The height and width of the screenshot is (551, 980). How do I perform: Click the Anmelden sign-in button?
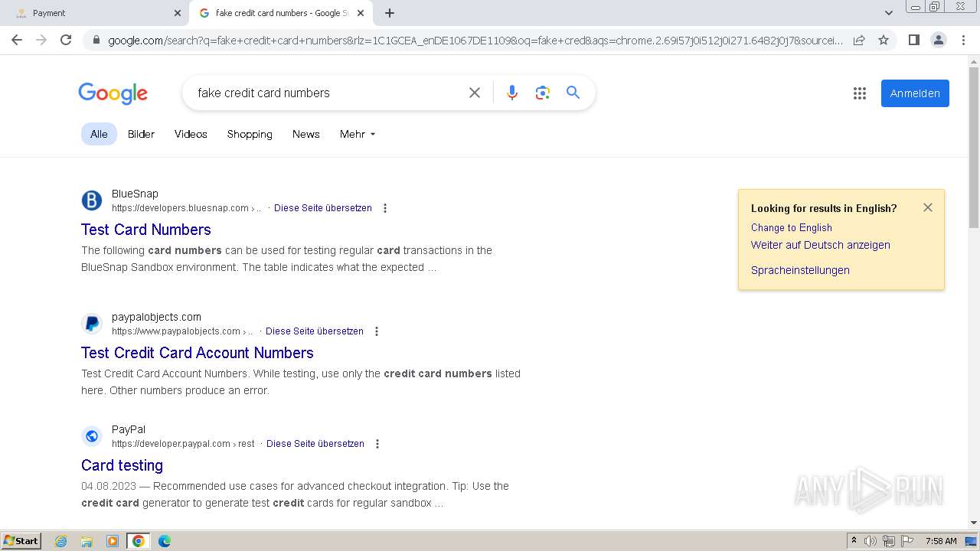click(x=915, y=93)
